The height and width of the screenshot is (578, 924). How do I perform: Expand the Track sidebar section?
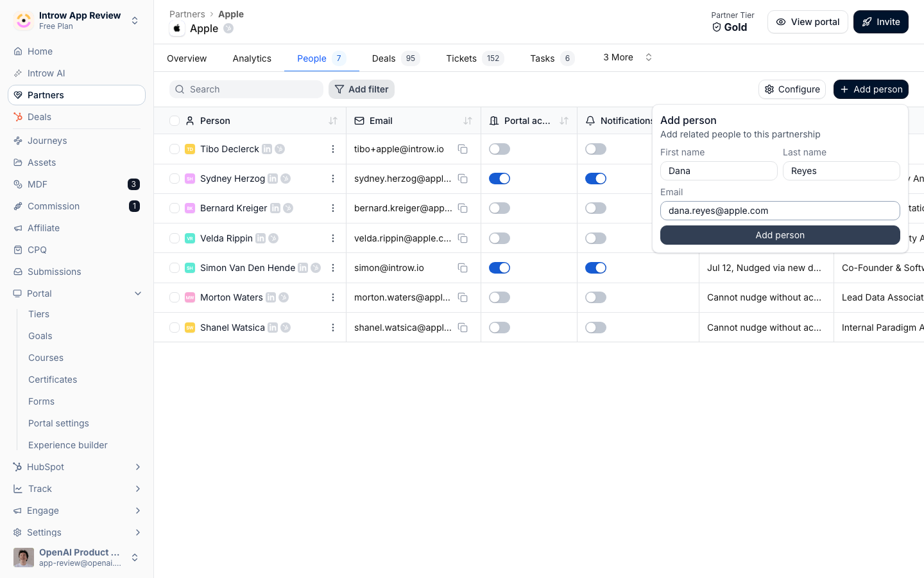(x=138, y=489)
